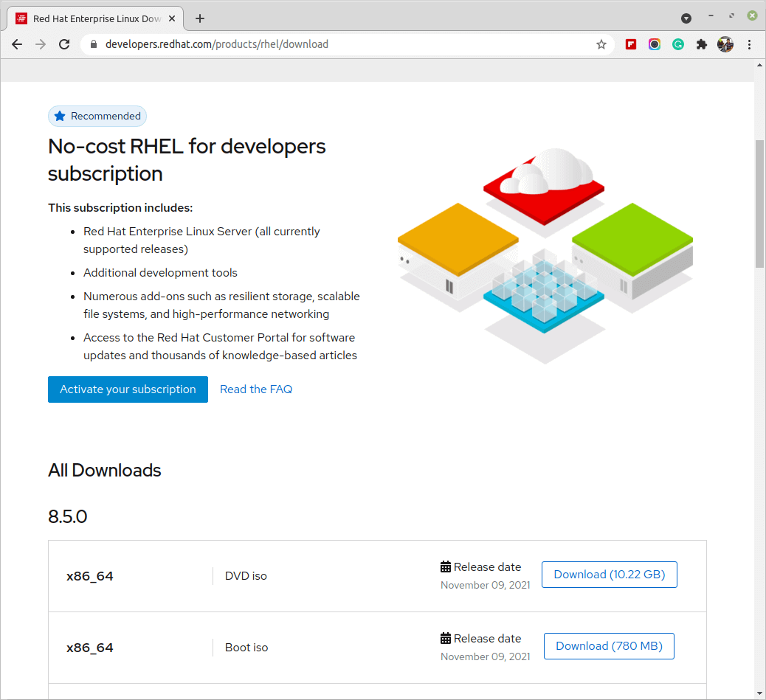This screenshot has width=766, height=700.
Task: Click the calendar icon in DVD iso row
Action: (446, 566)
